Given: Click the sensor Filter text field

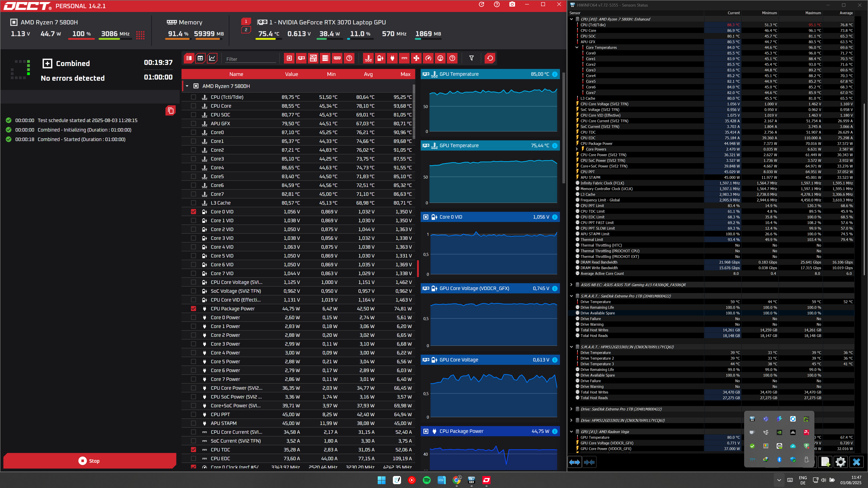Looking at the screenshot, I should tap(251, 59).
